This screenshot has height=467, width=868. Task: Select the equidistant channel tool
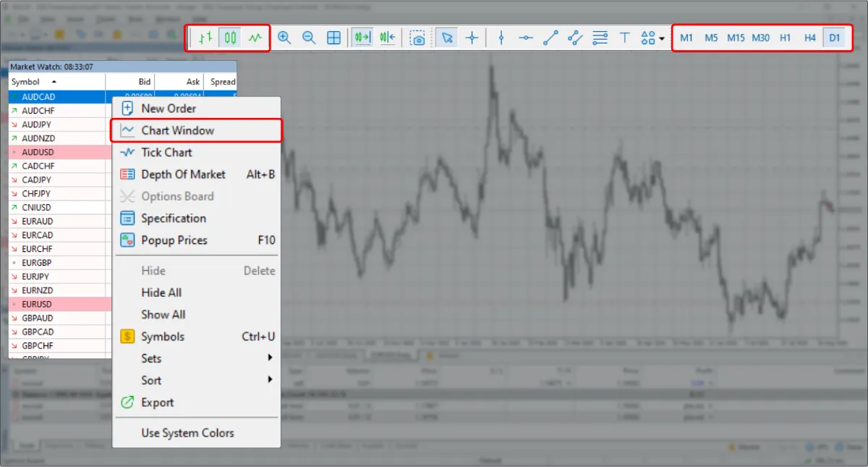575,38
